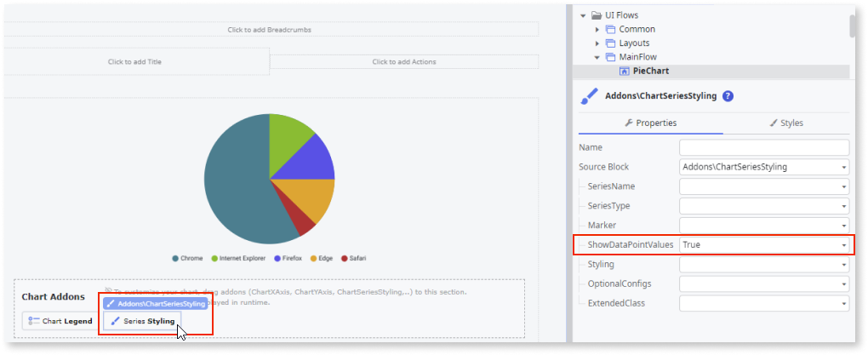868x355 pixels.
Task: Open the ShowDataPointValues dropdown
Action: [x=843, y=244]
